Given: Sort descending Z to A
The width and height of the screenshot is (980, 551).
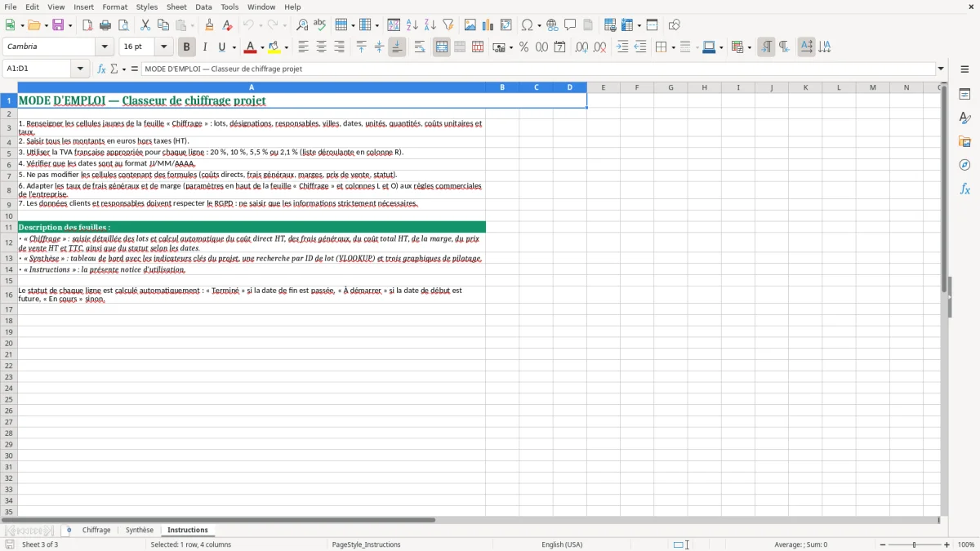Looking at the screenshot, I should (430, 25).
